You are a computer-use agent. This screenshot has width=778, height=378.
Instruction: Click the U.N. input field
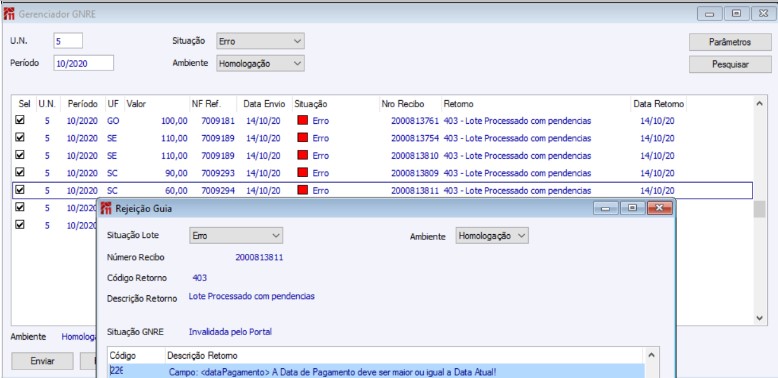68,41
